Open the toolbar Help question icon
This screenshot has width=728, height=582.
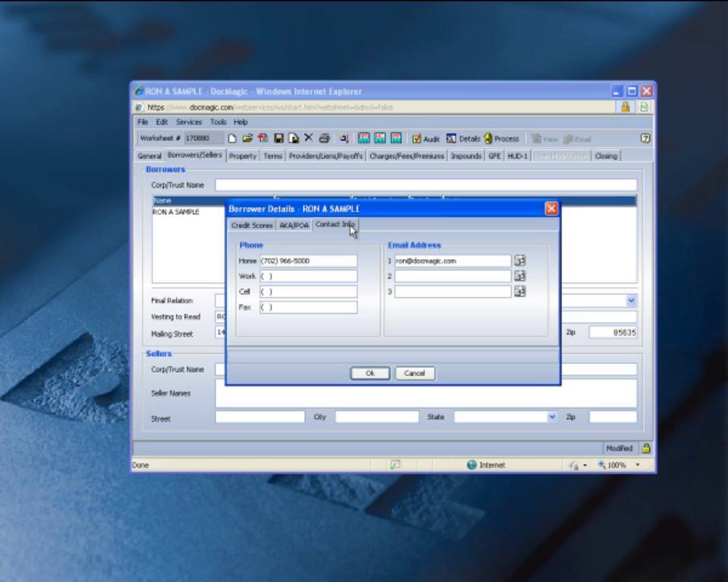(x=645, y=138)
